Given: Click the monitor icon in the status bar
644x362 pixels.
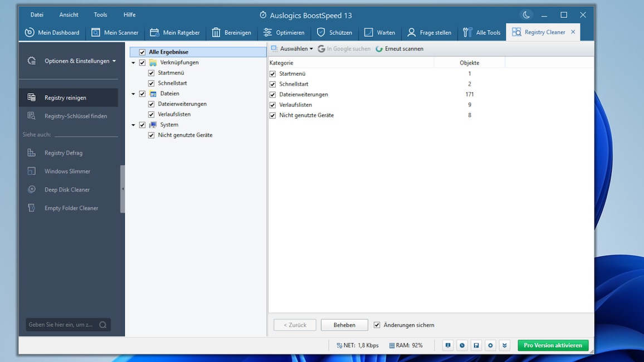Looking at the screenshot, I should coord(447,345).
